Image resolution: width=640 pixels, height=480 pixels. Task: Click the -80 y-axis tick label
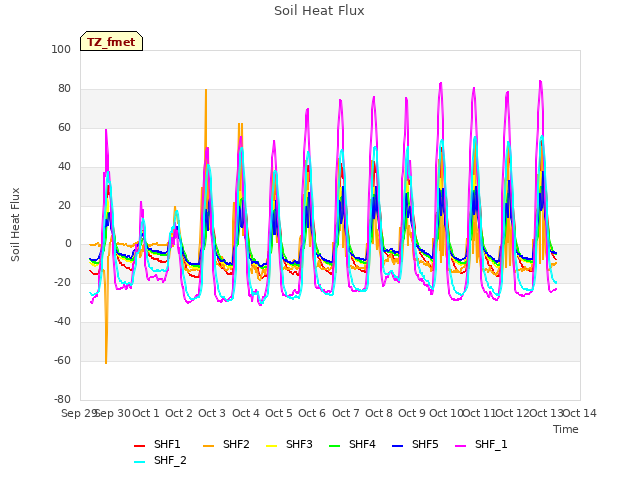point(62,399)
